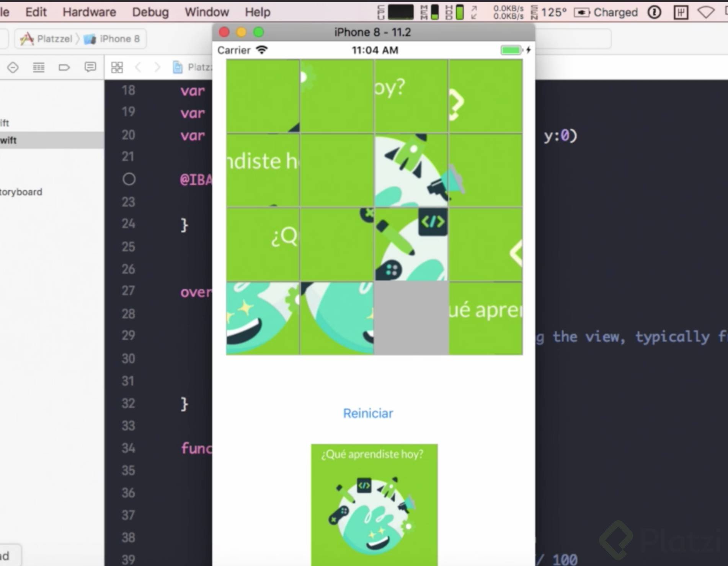Open the Window menu
728x566 pixels.
click(207, 12)
